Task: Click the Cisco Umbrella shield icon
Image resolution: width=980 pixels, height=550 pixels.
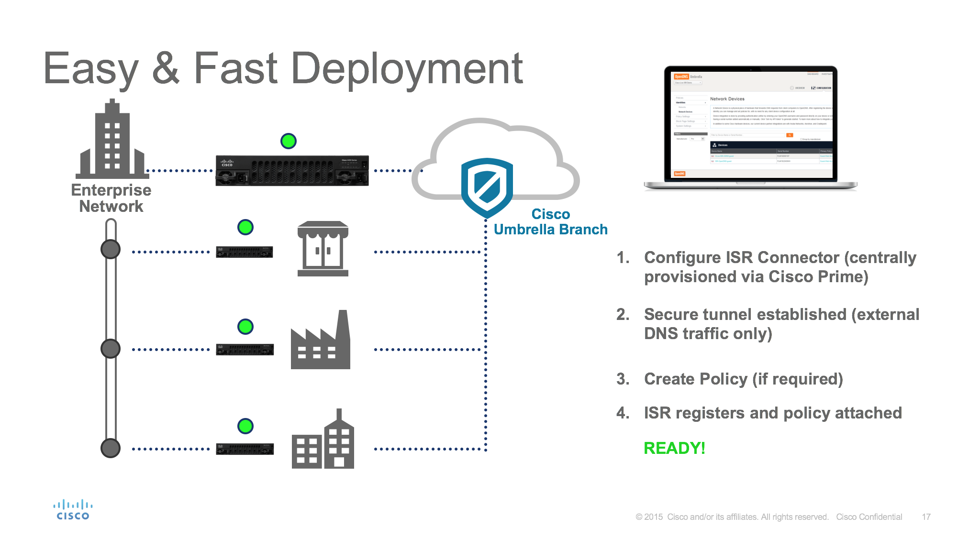Action: point(487,187)
